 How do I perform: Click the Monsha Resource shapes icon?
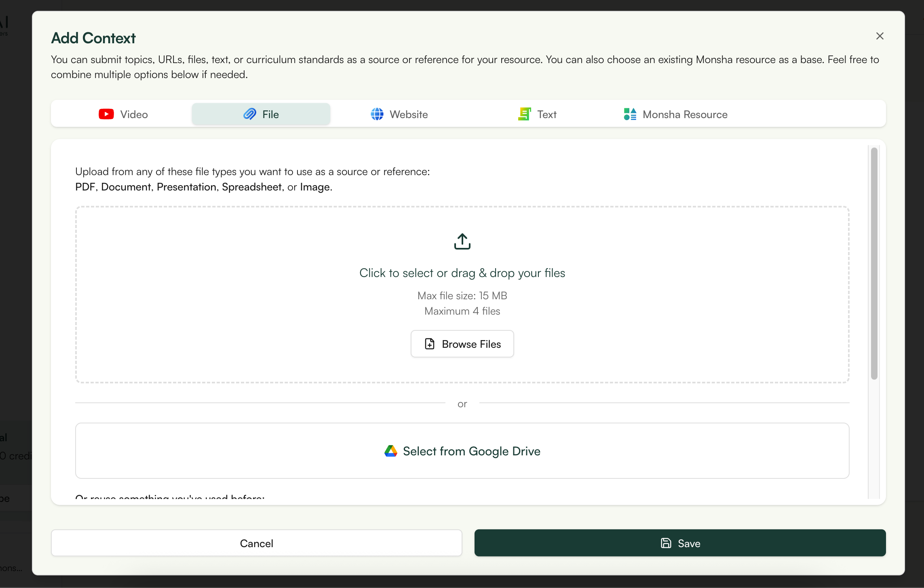pos(630,114)
